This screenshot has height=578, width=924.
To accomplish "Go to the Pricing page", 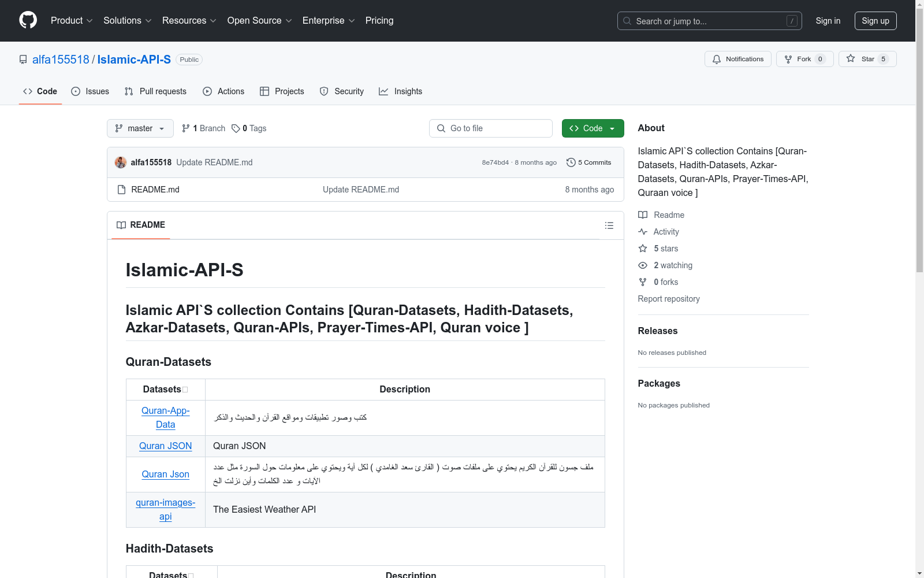I will (379, 21).
